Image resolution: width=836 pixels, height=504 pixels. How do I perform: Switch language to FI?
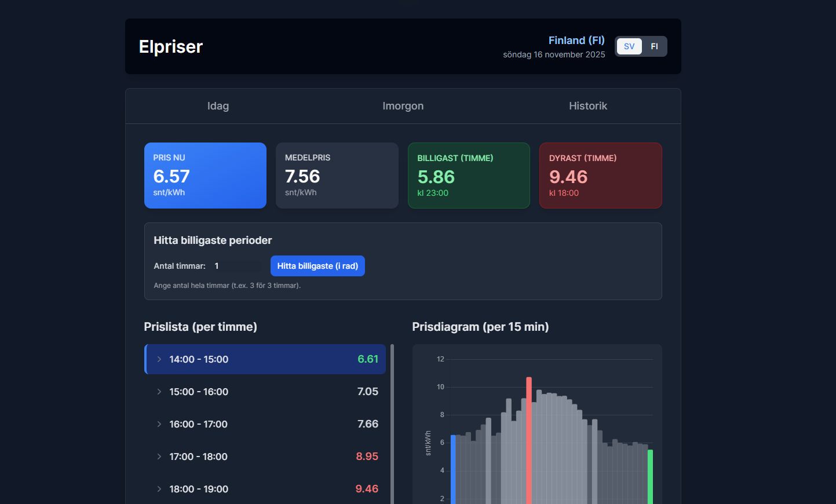tap(654, 46)
